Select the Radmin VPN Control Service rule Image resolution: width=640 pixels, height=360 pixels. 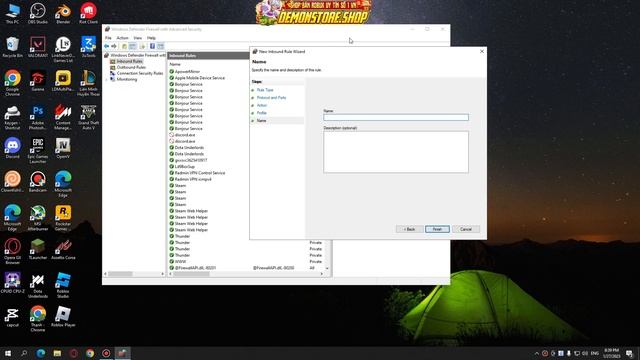click(200, 173)
